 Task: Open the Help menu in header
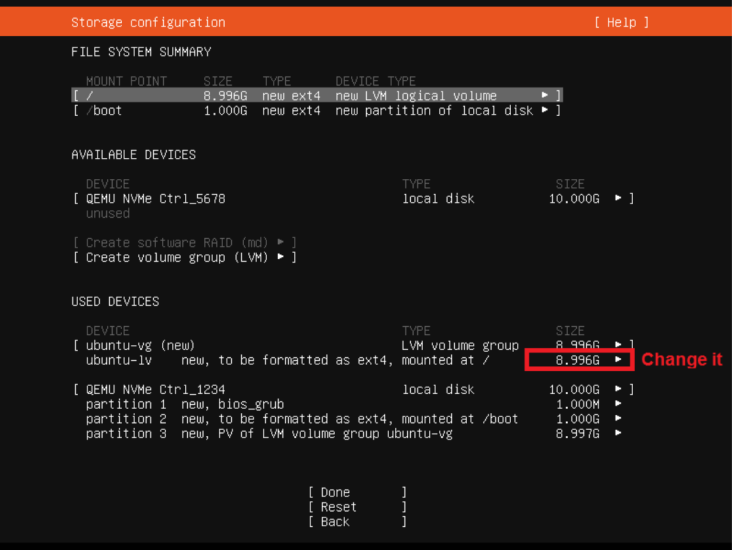620,22
